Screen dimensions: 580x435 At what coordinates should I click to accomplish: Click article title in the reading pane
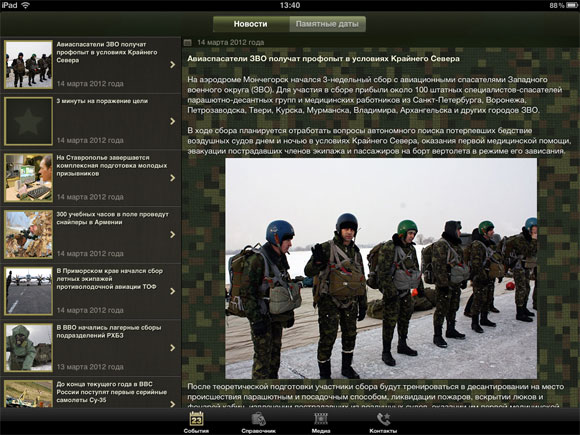click(323, 59)
